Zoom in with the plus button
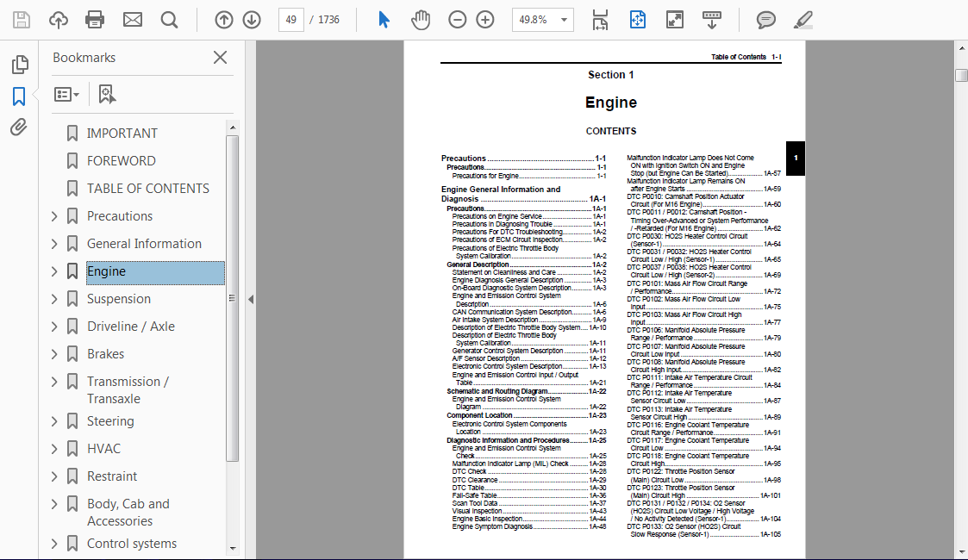This screenshot has width=968, height=560. pyautogui.click(x=485, y=20)
